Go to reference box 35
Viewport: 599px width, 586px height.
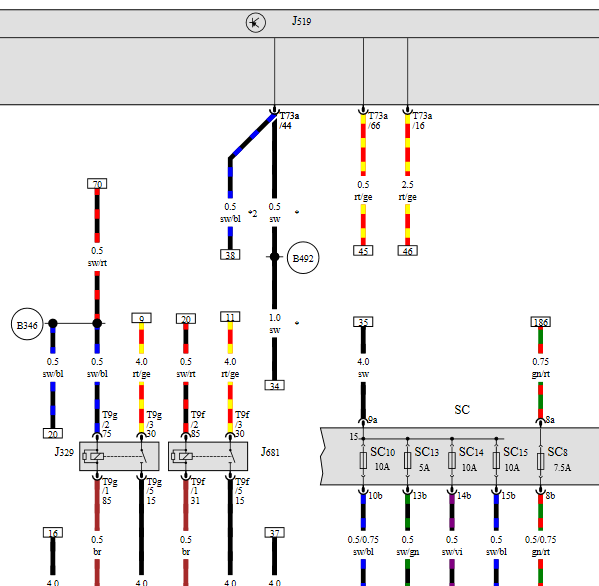coord(363,322)
